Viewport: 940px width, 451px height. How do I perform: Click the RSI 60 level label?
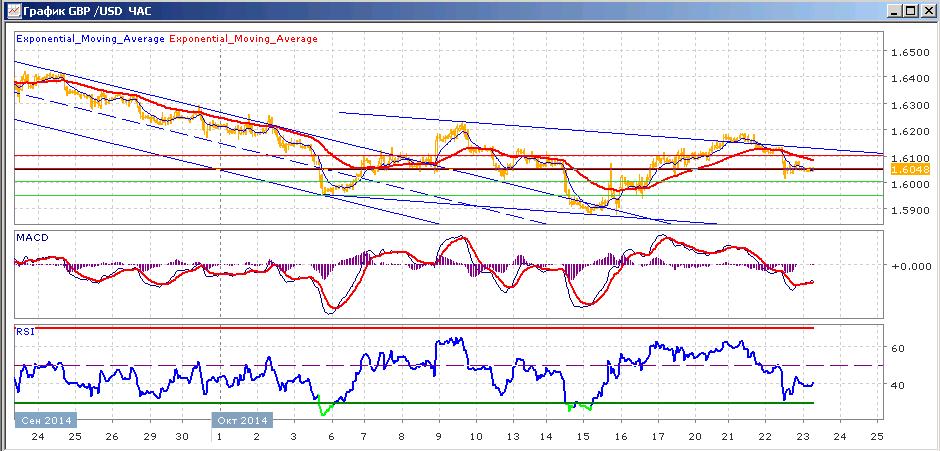[x=898, y=348]
